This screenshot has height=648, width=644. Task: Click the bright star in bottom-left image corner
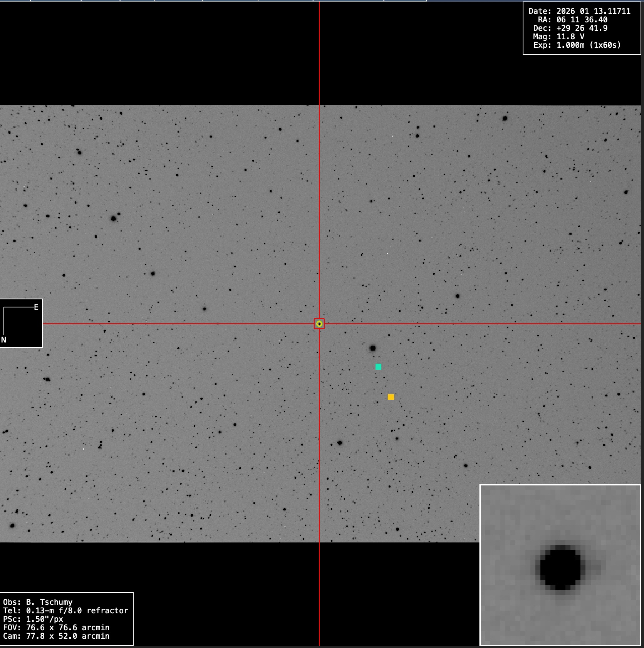12,525
